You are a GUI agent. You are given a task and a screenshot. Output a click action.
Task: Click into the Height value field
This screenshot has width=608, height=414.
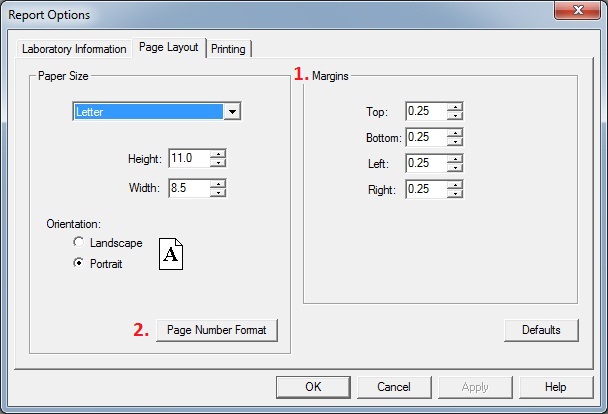(190, 158)
